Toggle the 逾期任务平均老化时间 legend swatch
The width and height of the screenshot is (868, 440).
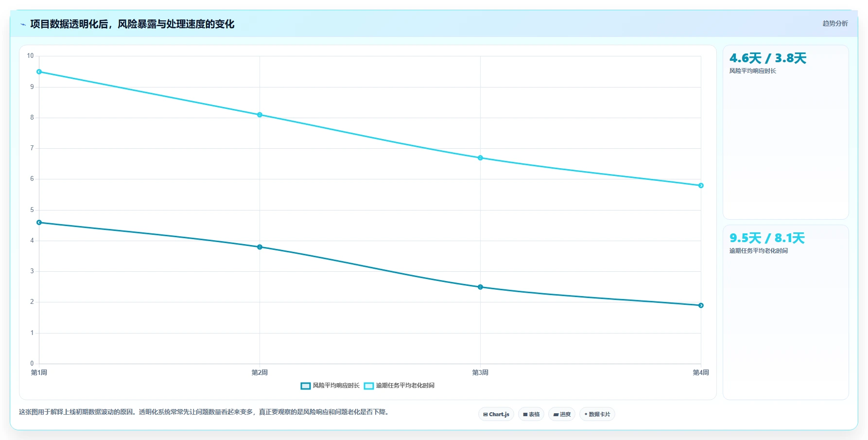pyautogui.click(x=369, y=386)
